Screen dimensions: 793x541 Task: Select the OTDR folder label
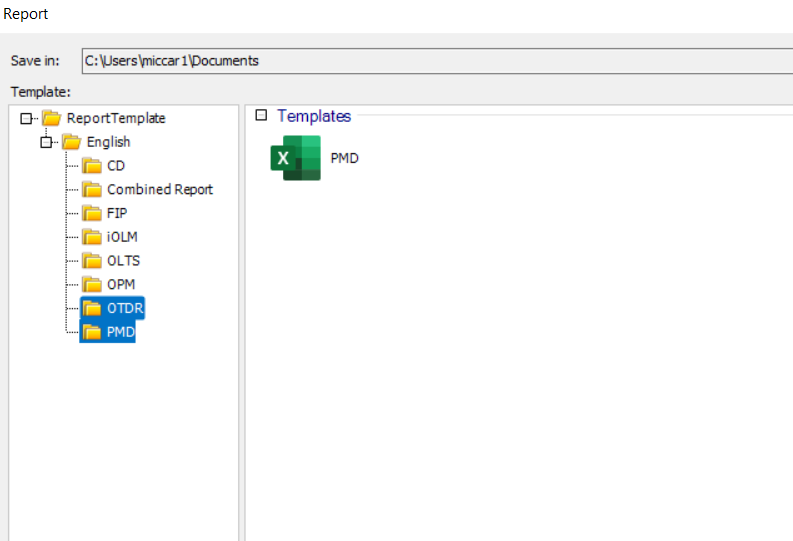tap(125, 308)
